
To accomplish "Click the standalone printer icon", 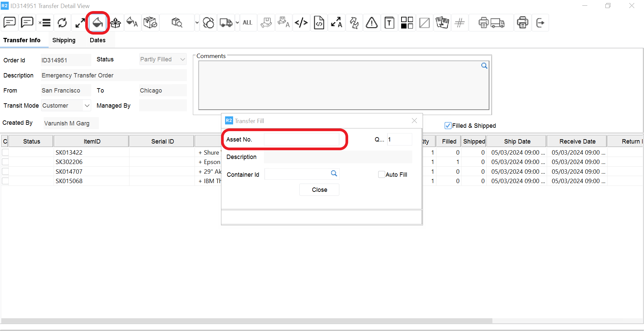I will pyautogui.click(x=522, y=23).
